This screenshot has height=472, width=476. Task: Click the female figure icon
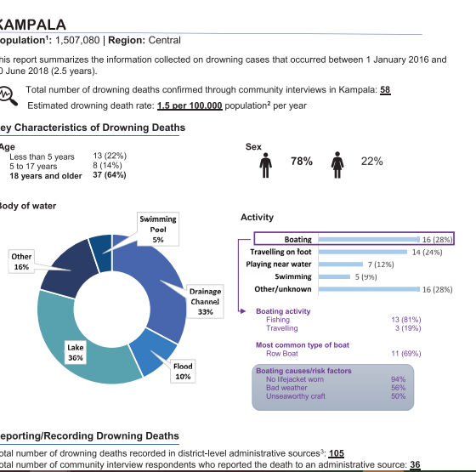click(337, 165)
